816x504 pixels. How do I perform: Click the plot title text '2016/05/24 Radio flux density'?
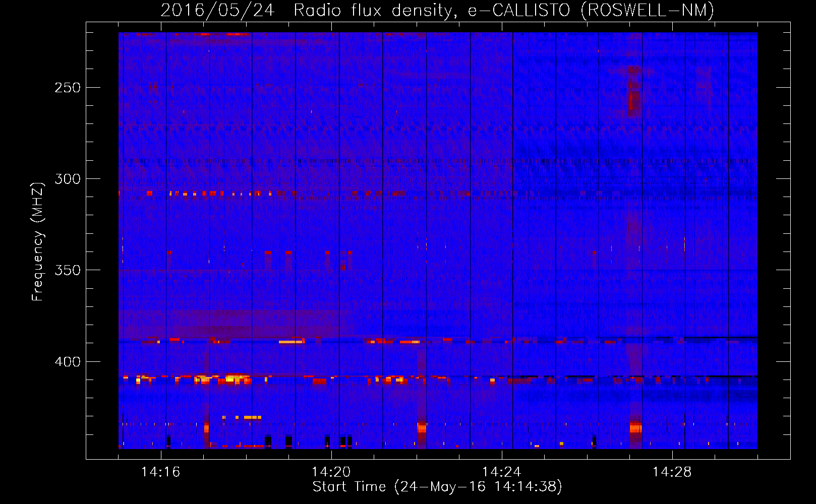pyautogui.click(x=309, y=11)
